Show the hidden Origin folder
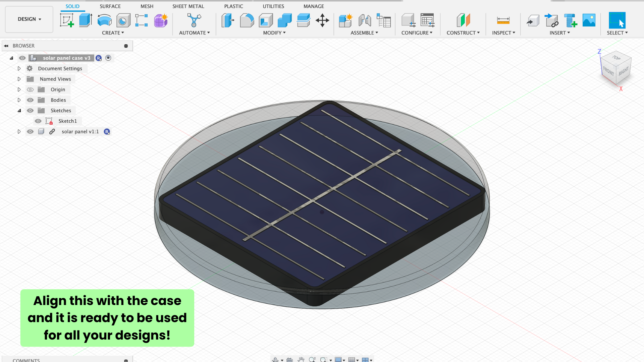 click(30, 89)
